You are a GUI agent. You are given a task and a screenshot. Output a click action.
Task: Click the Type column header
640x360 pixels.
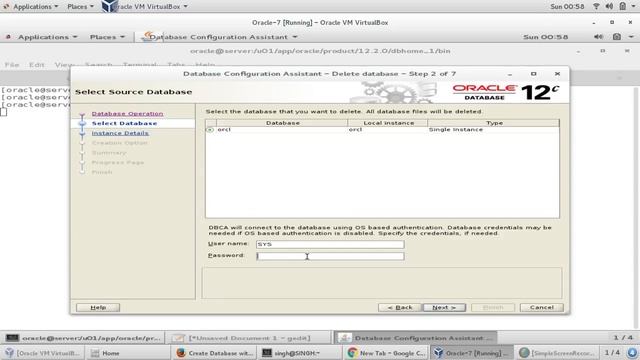[494, 123]
